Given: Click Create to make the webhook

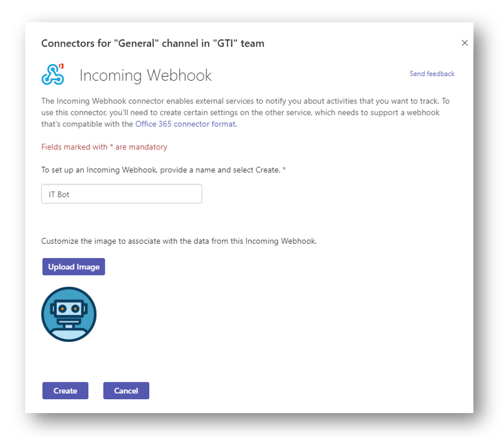Looking at the screenshot, I should point(65,391).
